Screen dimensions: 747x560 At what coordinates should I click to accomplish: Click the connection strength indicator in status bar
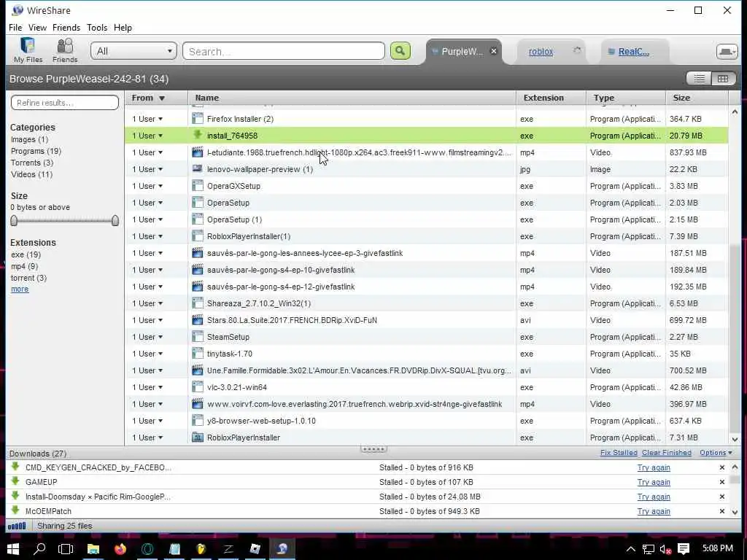(x=18, y=526)
